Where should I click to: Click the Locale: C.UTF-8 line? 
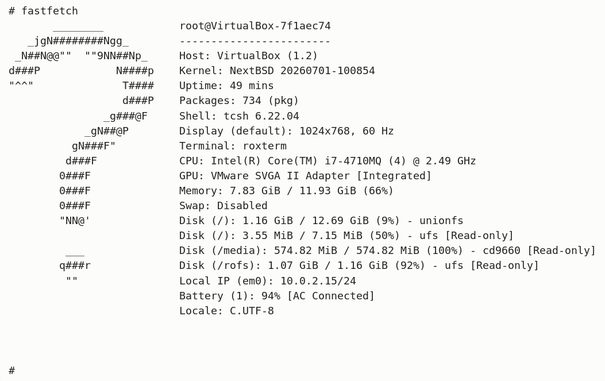(226, 311)
